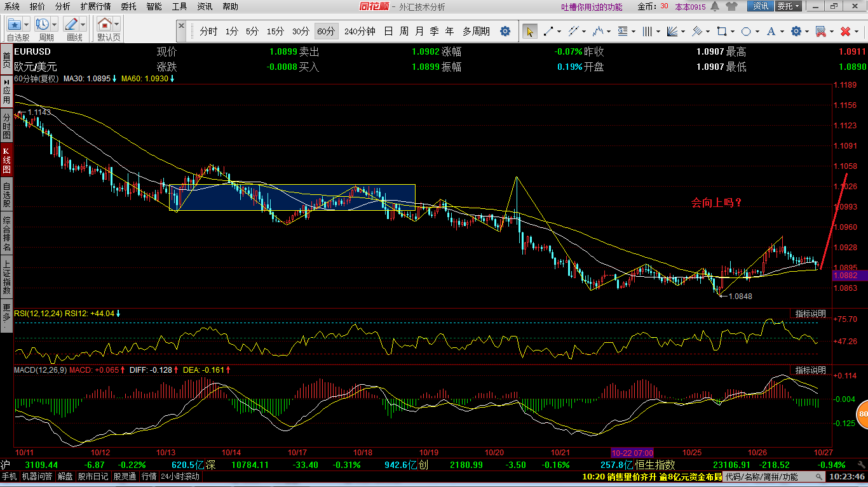
Task: Open the 智能 menu
Action: click(x=154, y=6)
